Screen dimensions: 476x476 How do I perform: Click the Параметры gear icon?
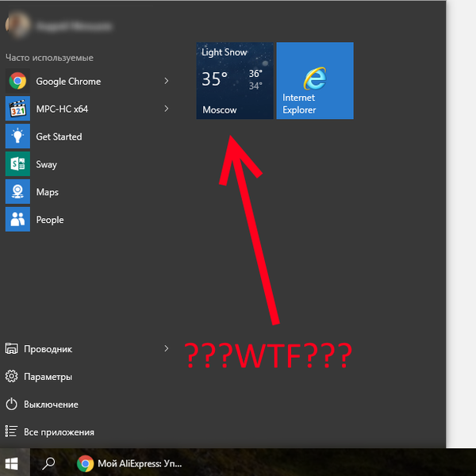(12, 376)
